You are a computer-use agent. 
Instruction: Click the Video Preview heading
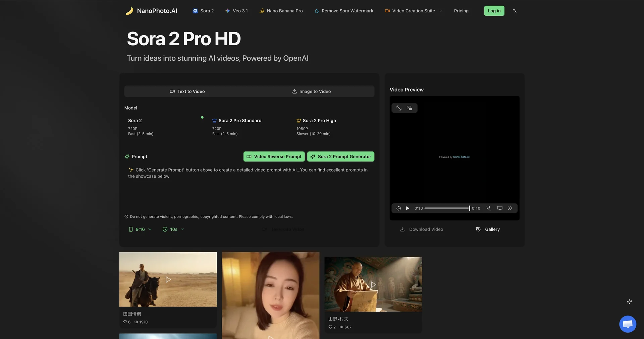click(407, 90)
